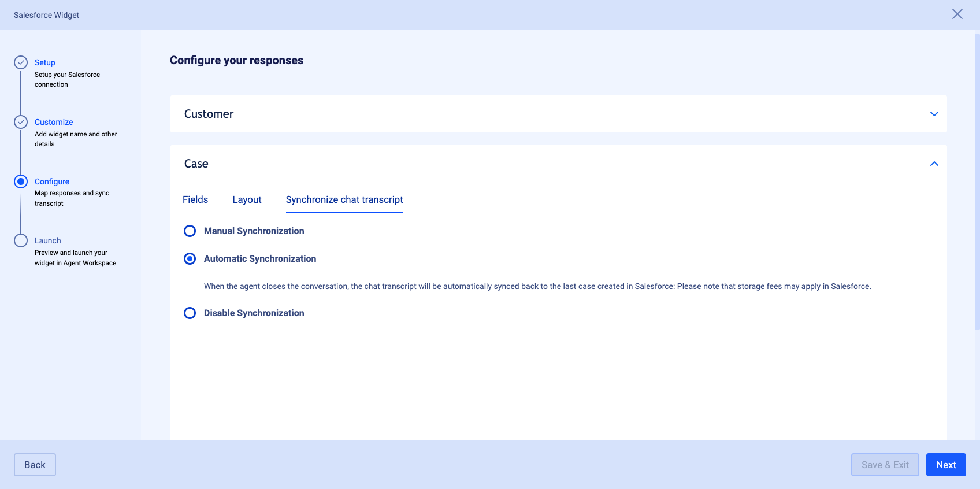Select Disable Synchronization radio button

[190, 313]
